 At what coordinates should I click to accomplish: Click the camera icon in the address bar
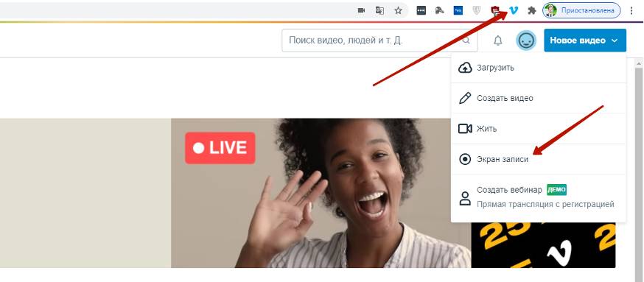click(361, 10)
